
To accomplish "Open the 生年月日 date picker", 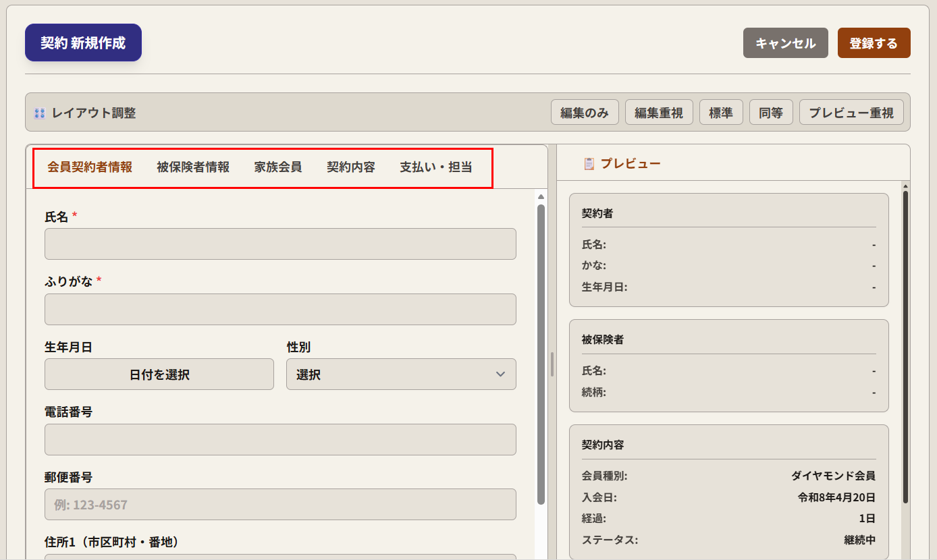I will pyautogui.click(x=159, y=374).
